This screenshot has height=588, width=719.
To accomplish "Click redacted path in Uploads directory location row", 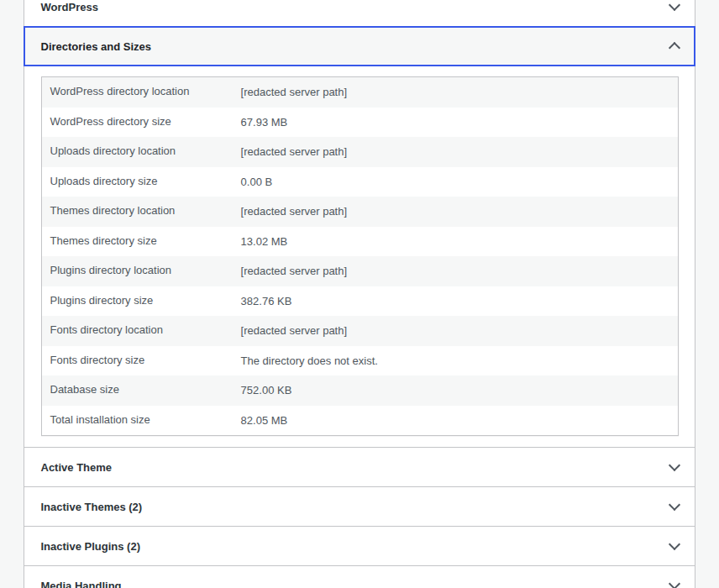I will [293, 152].
